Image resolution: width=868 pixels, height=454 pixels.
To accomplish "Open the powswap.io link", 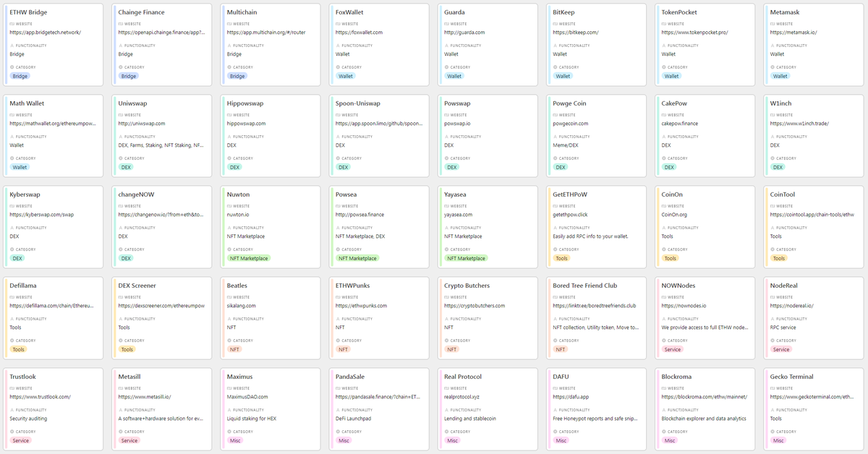I will 457,124.
